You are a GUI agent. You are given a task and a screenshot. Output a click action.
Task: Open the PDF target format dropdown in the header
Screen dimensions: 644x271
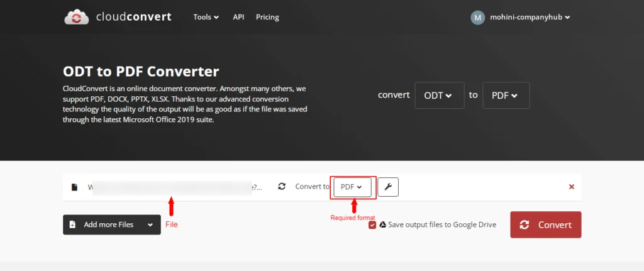(506, 96)
